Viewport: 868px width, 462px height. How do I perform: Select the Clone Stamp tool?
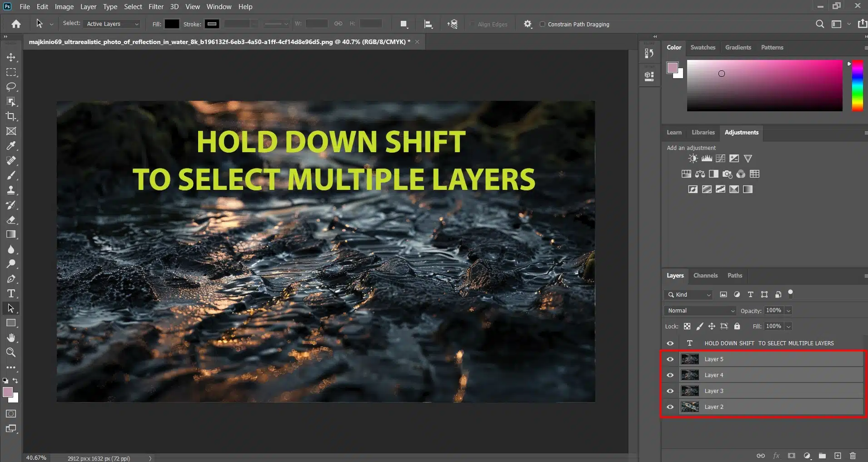click(11, 190)
